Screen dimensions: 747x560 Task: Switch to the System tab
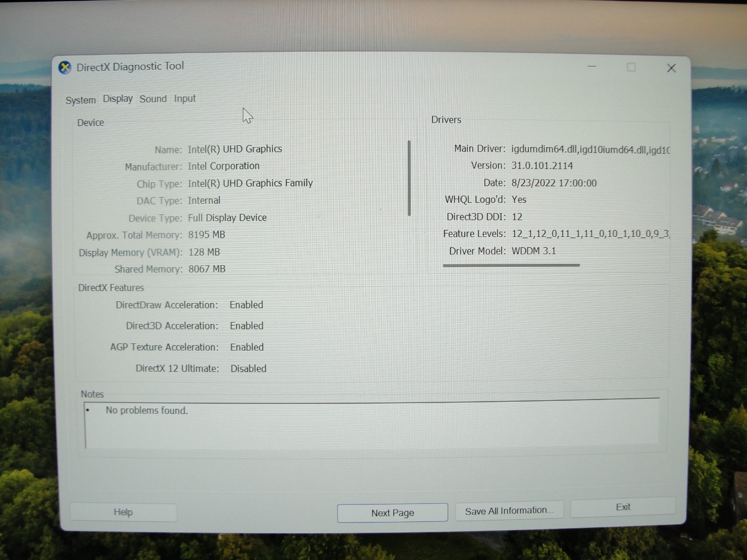[x=80, y=100]
